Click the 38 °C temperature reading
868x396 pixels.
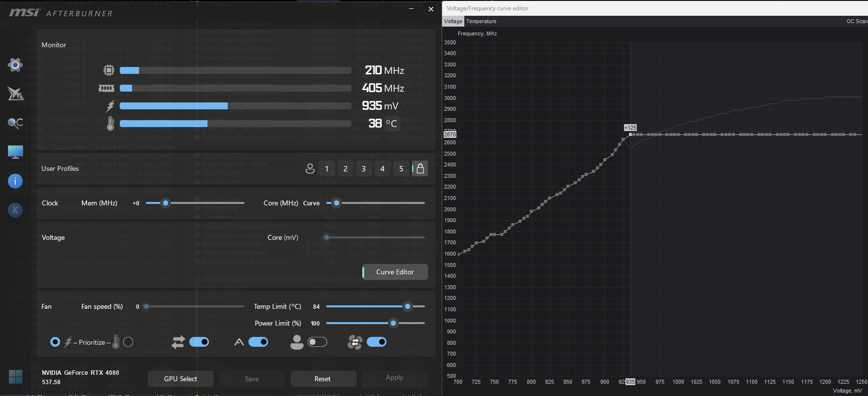pyautogui.click(x=383, y=124)
